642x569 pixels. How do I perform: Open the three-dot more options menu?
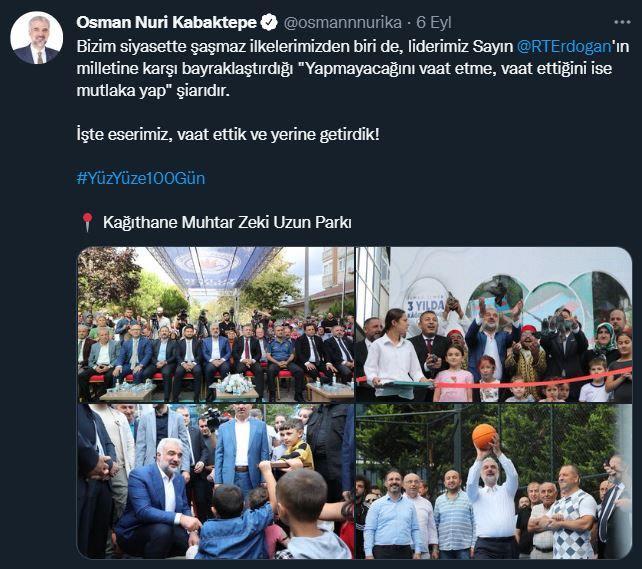point(622,22)
